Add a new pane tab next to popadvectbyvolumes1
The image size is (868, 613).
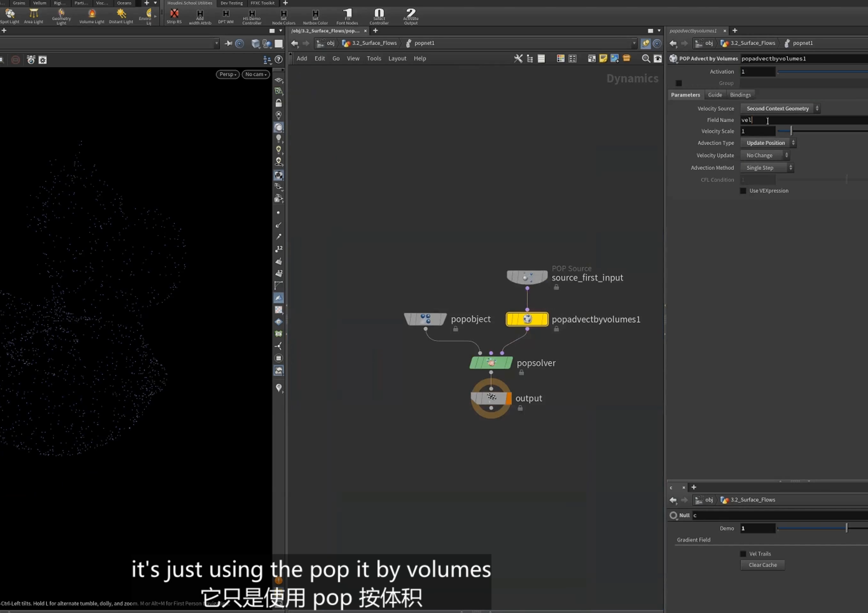(x=734, y=31)
